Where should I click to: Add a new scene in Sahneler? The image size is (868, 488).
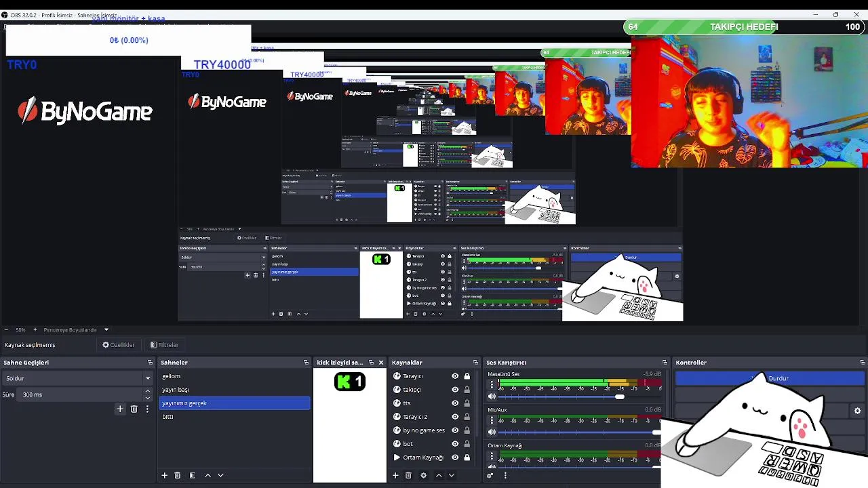pyautogui.click(x=164, y=475)
